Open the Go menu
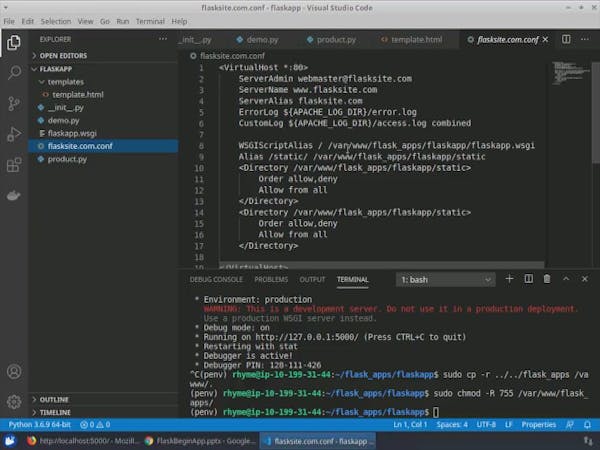The height and width of the screenshot is (450, 600). (x=105, y=21)
